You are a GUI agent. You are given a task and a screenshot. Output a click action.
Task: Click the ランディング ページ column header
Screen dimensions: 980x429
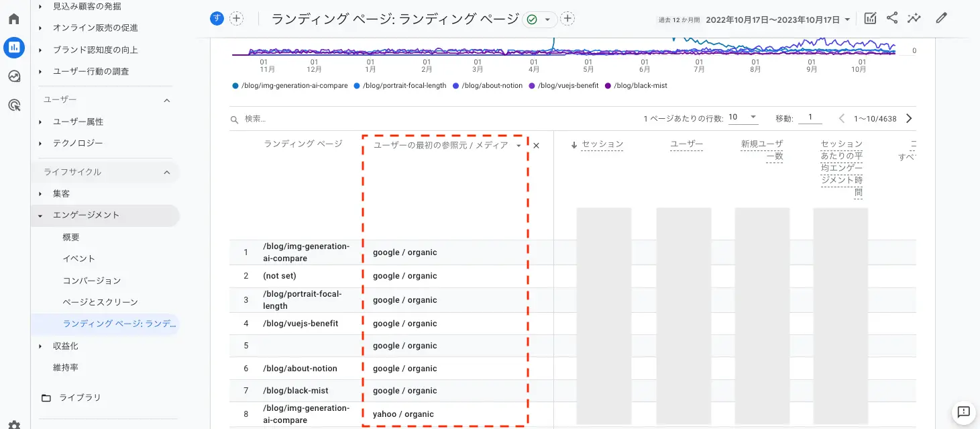(303, 144)
